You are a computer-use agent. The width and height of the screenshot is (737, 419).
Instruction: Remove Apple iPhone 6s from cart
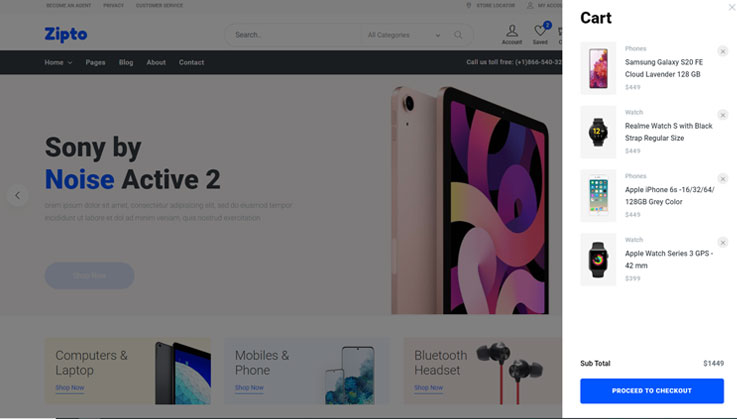723,179
